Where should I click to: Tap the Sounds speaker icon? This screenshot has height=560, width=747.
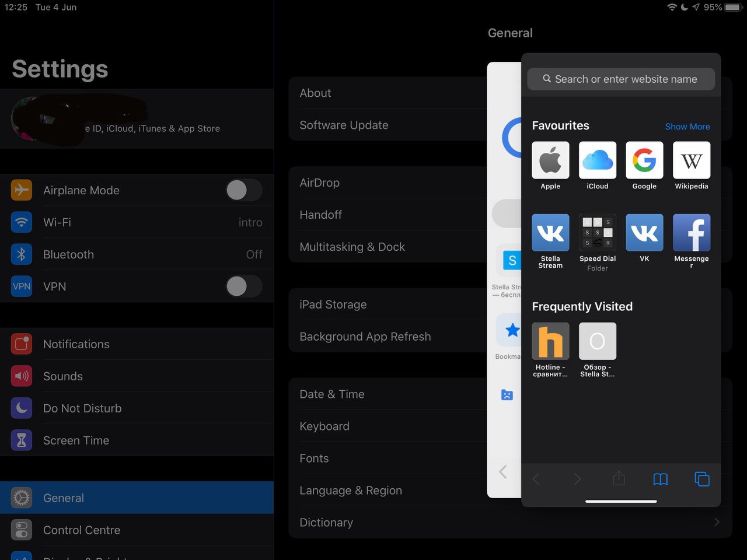(x=22, y=376)
